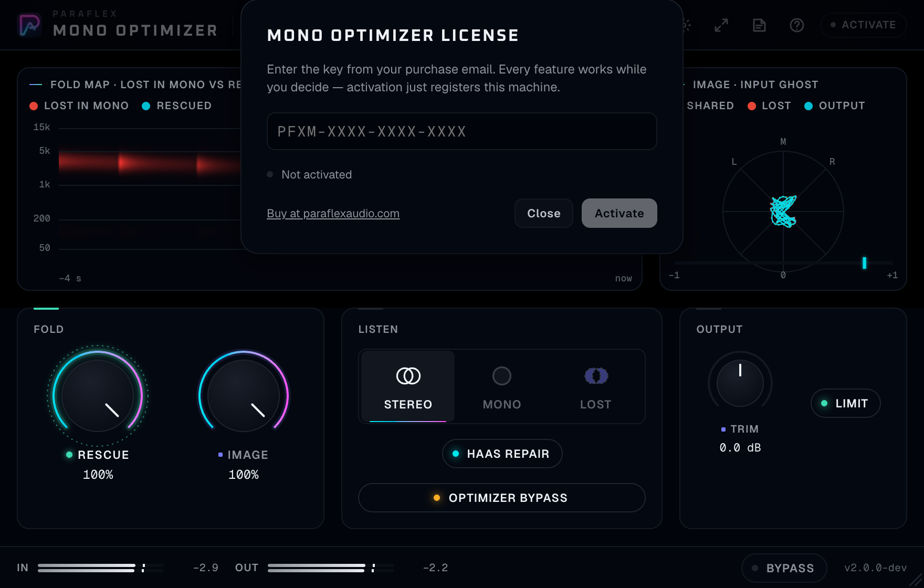
Task: Click the Activate button in the dialog
Action: point(619,213)
